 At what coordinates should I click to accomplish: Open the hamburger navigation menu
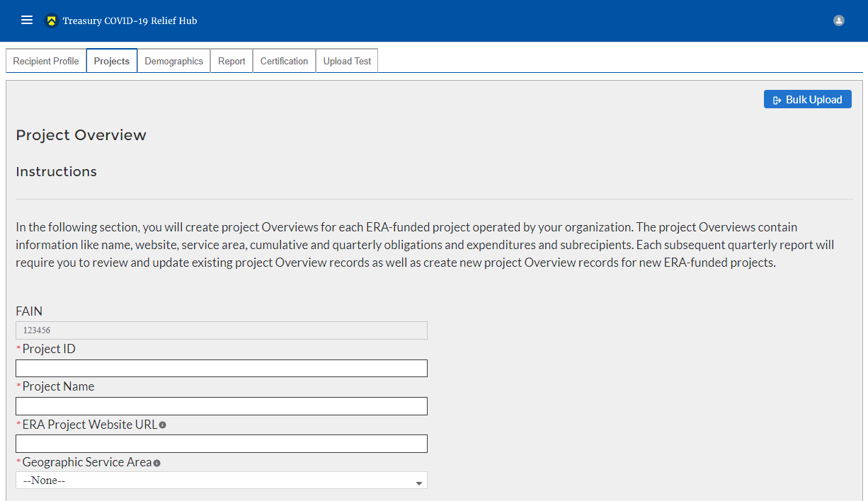(x=27, y=21)
